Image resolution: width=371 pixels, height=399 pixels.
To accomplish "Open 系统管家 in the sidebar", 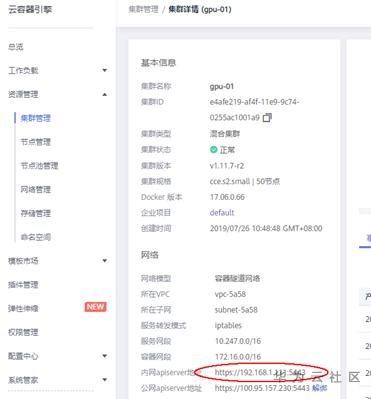I will point(23,380).
